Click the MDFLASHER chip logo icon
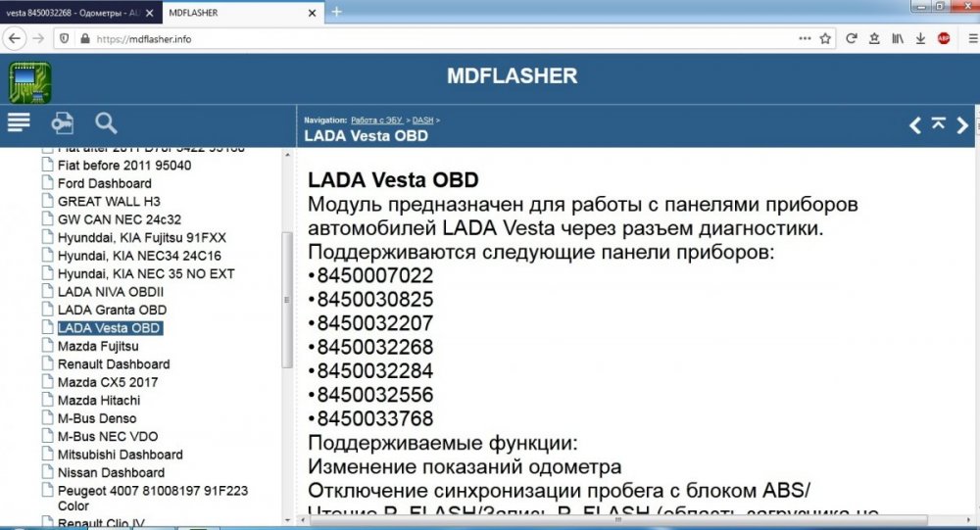Image resolution: width=980 pixels, height=530 pixels. coord(30,82)
